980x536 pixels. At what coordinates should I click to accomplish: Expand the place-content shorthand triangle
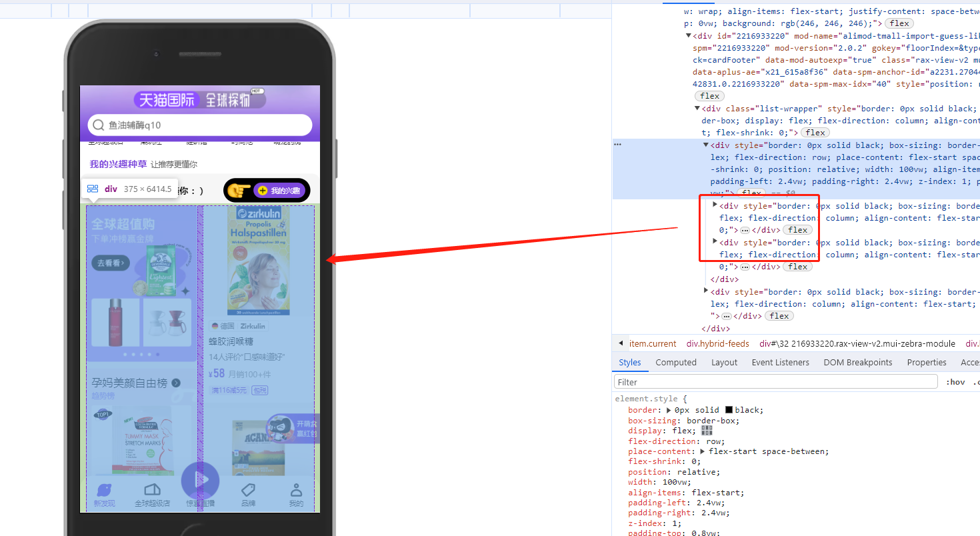[x=703, y=451]
